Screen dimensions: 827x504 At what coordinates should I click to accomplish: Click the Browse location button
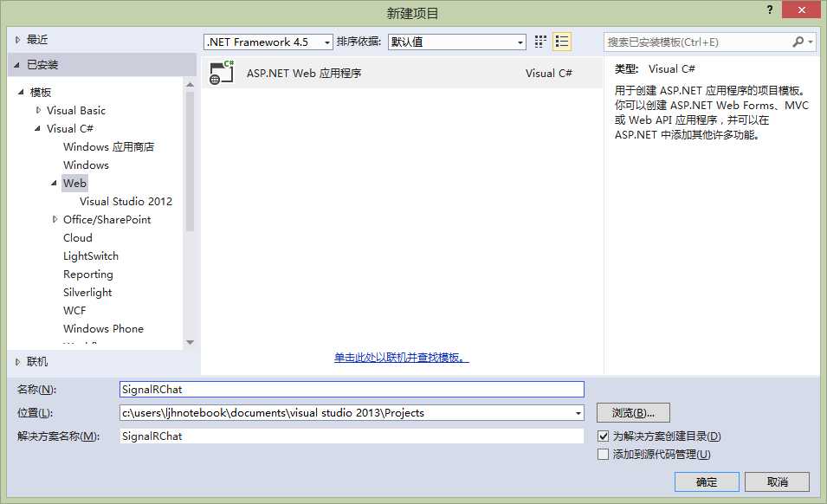tap(633, 413)
